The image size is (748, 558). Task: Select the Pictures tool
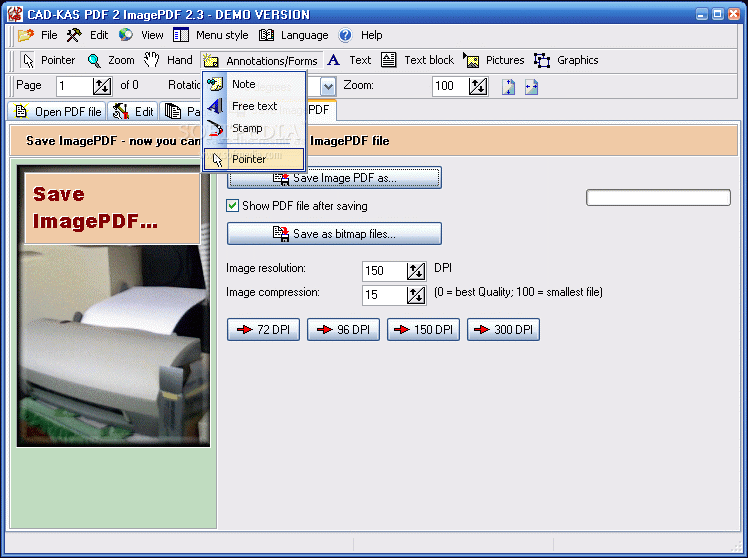coord(493,60)
